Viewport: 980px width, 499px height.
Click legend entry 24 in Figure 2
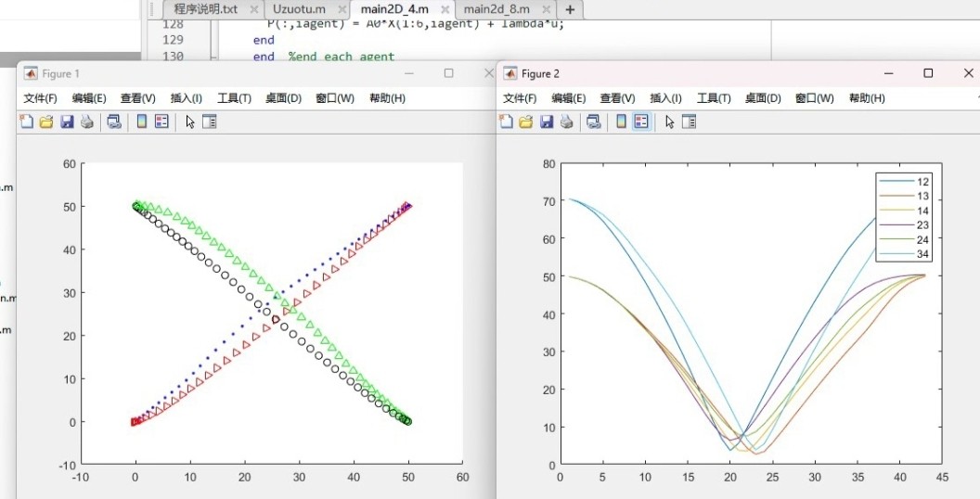(x=905, y=240)
